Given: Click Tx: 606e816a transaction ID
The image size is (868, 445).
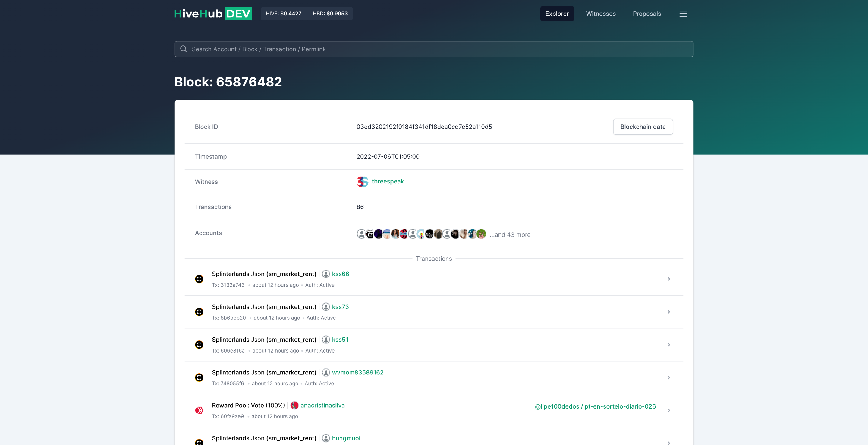Looking at the screenshot, I should click(228, 351).
